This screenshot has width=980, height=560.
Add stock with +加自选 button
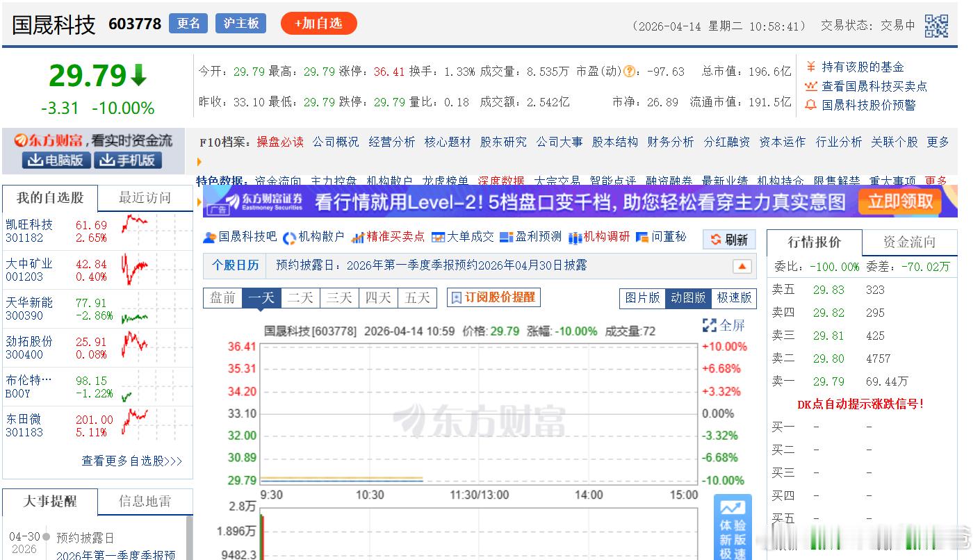[318, 24]
